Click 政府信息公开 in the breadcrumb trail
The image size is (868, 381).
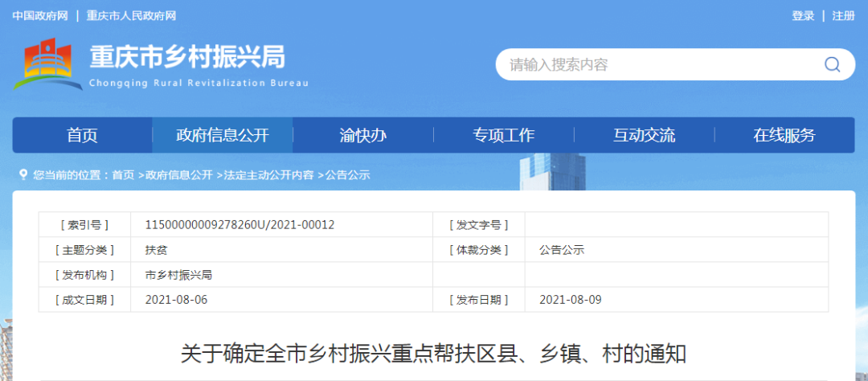pyautogui.click(x=178, y=174)
